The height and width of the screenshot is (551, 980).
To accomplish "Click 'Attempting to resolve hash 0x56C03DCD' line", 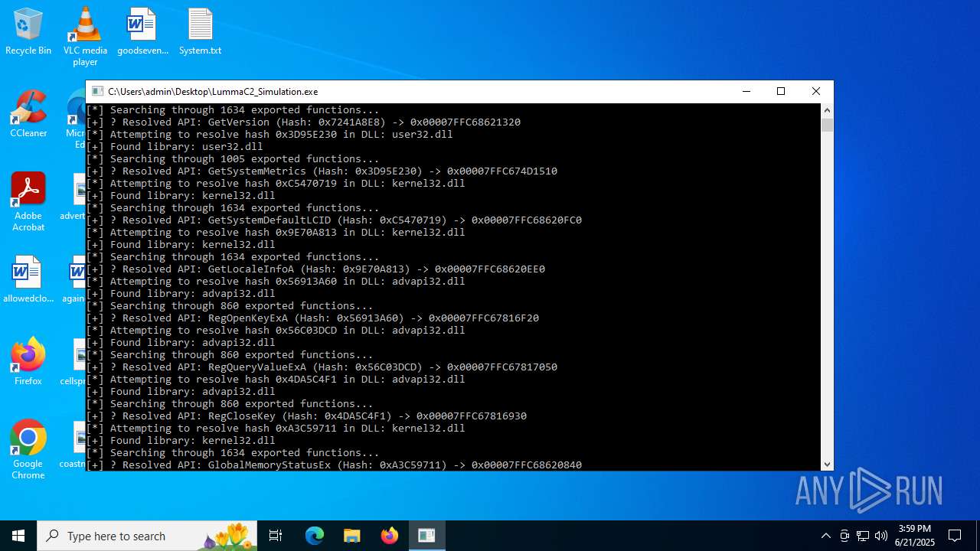I will coord(276,330).
